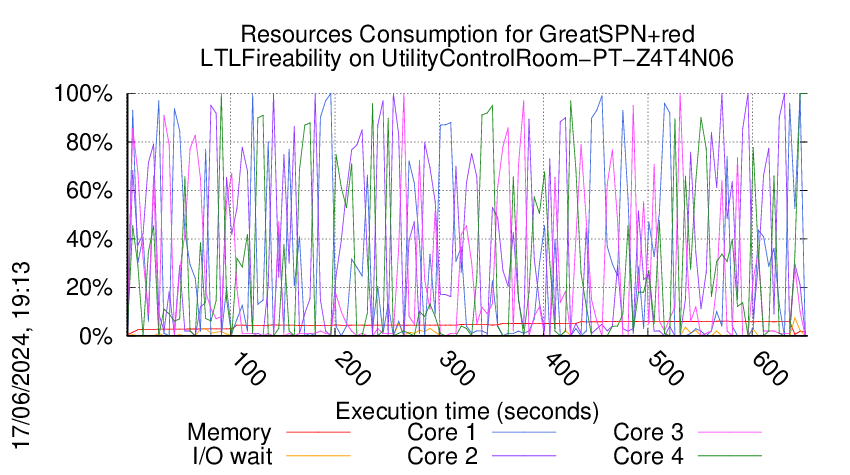850x475 pixels.
Task: Click the 200 x-axis tick label
Action: pyautogui.click(x=353, y=369)
